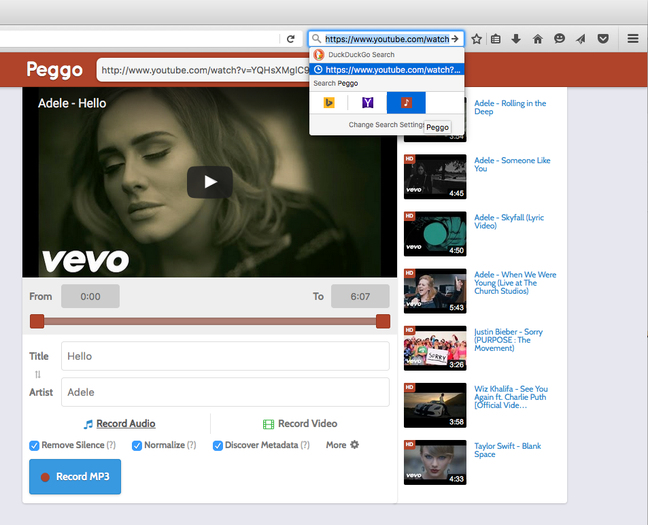Show help (?) for Normalize
The height and width of the screenshot is (525, 648).
pos(191,445)
